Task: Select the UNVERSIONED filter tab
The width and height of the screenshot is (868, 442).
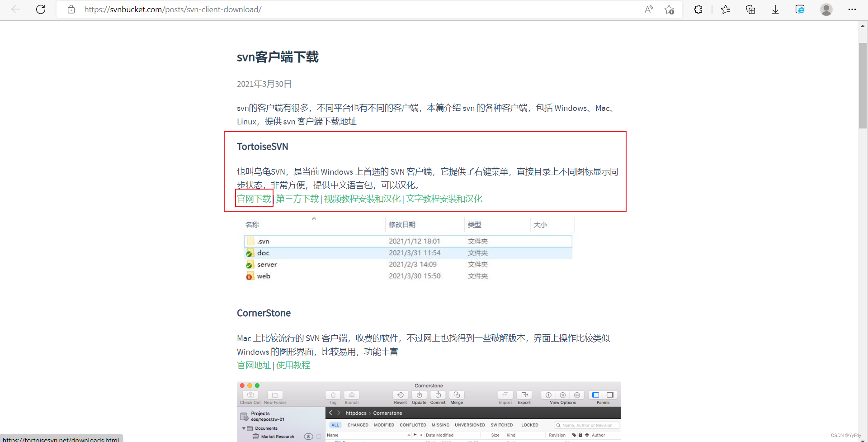Action: coord(470,425)
